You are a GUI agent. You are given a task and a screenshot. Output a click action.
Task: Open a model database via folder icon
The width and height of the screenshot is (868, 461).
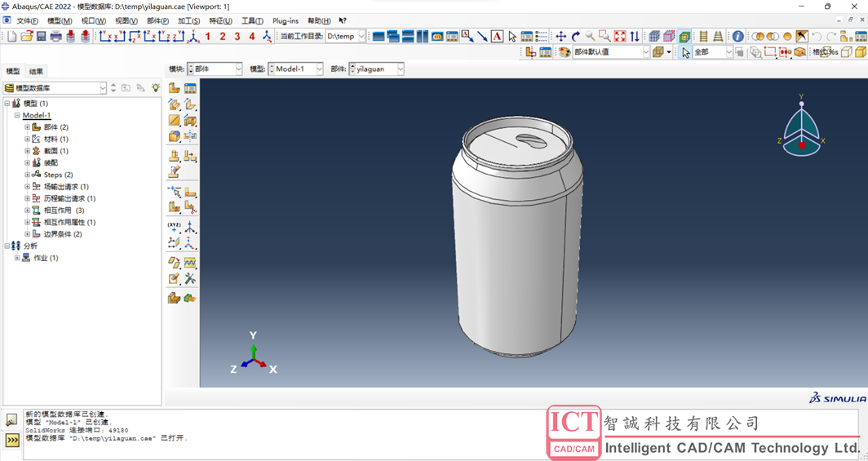27,37
